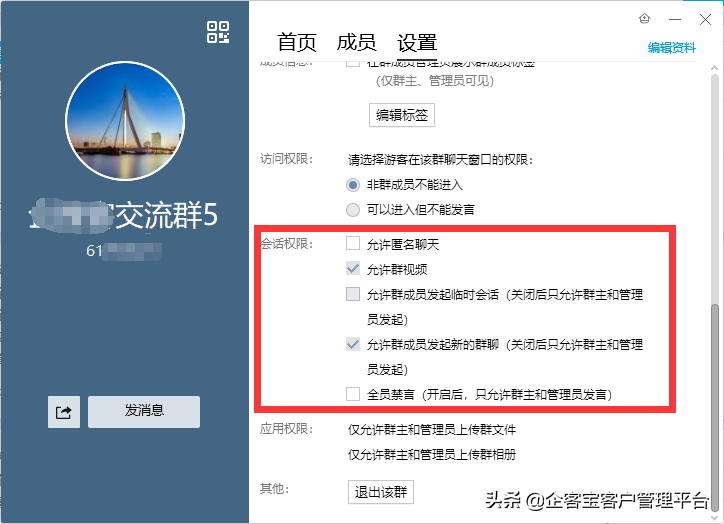Click the share group icon button
Viewport: 724px width, 524px height.
click(64, 412)
